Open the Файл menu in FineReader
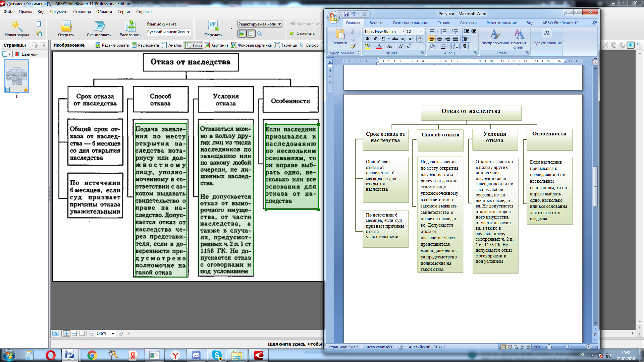 point(9,12)
